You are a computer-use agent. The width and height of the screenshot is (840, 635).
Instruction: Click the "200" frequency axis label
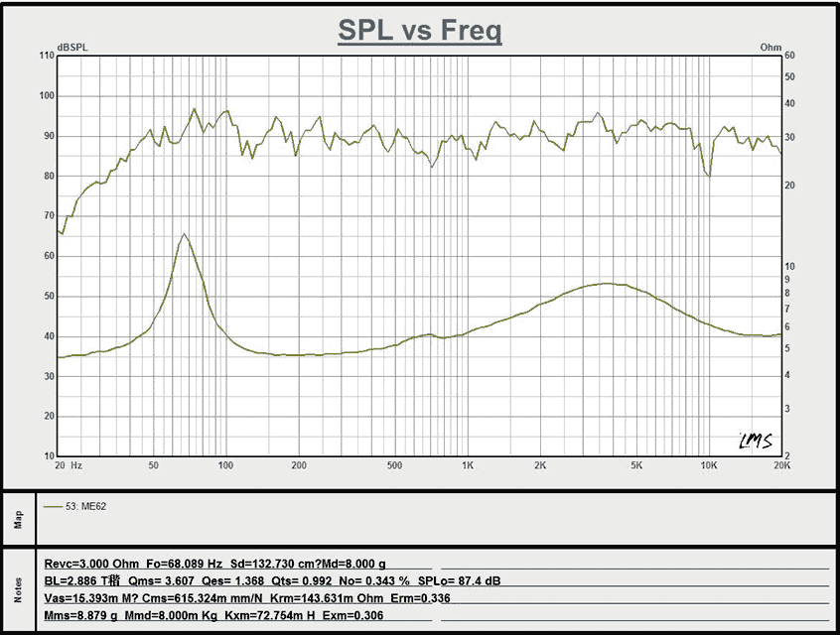[299, 465]
